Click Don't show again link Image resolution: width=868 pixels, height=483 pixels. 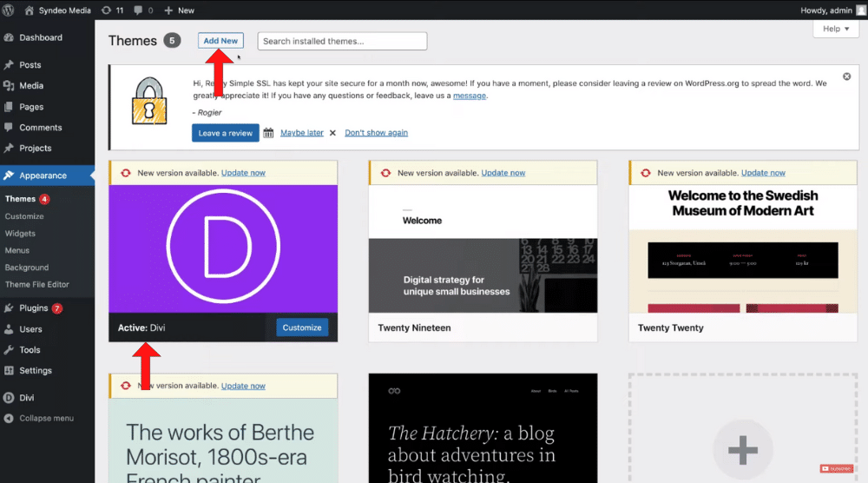[377, 133]
